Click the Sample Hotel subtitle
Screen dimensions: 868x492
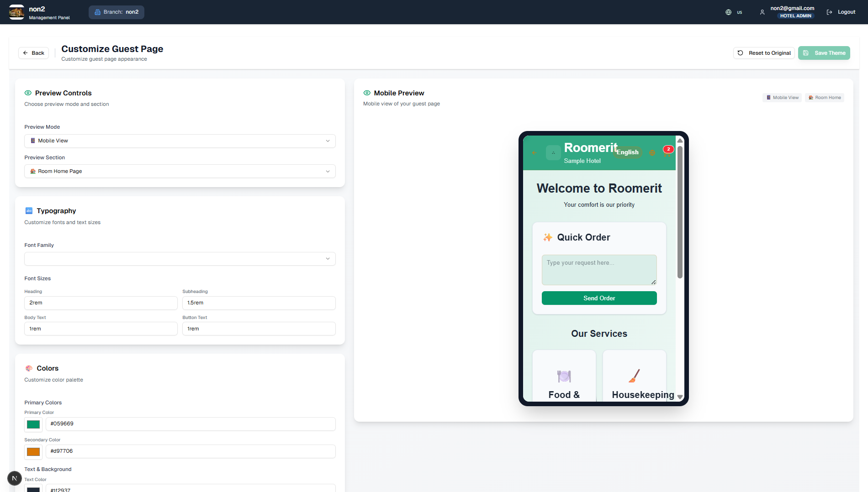(582, 161)
